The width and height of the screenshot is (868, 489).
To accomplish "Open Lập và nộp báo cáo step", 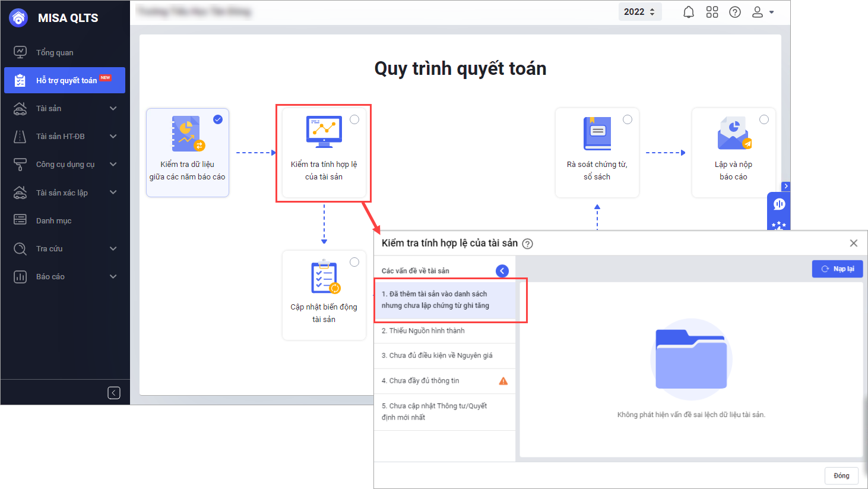I will tap(734, 153).
